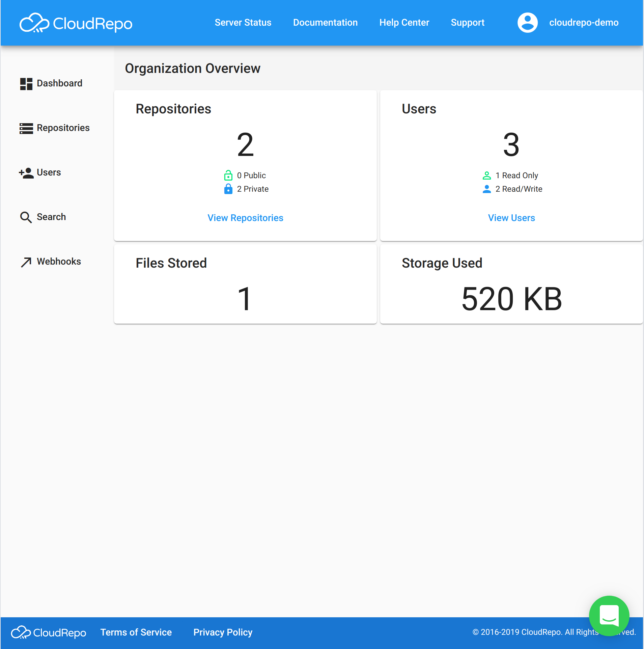Follow the View Repositories link
Viewport: 644px width, 649px height.
[x=245, y=218]
